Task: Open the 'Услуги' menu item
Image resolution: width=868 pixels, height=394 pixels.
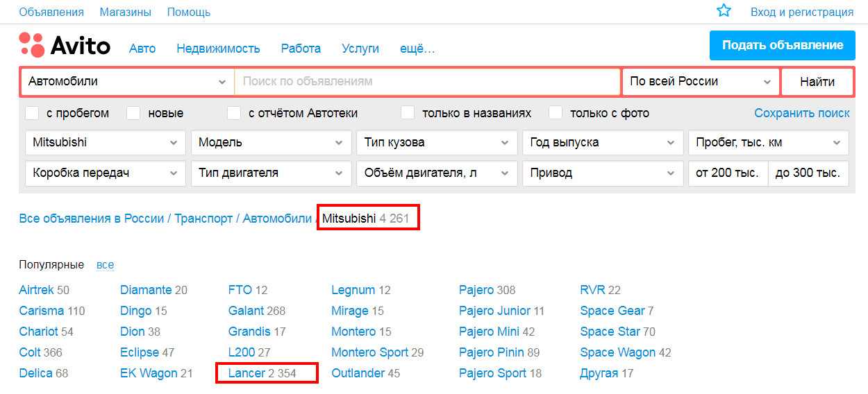Action: pyautogui.click(x=360, y=49)
